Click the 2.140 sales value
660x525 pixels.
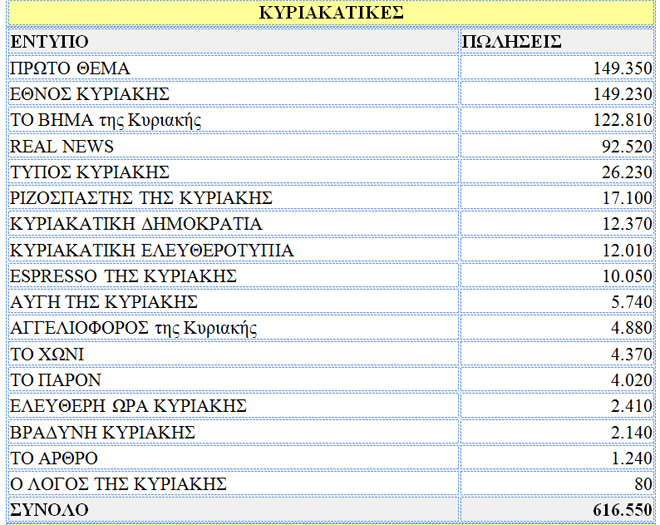click(630, 432)
